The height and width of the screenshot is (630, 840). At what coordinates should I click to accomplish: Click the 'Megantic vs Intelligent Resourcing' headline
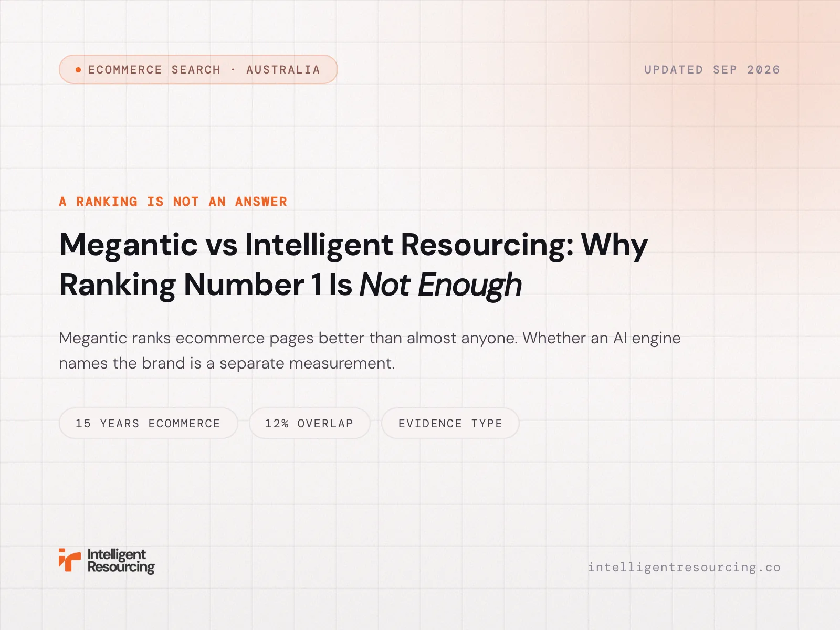tap(354, 265)
